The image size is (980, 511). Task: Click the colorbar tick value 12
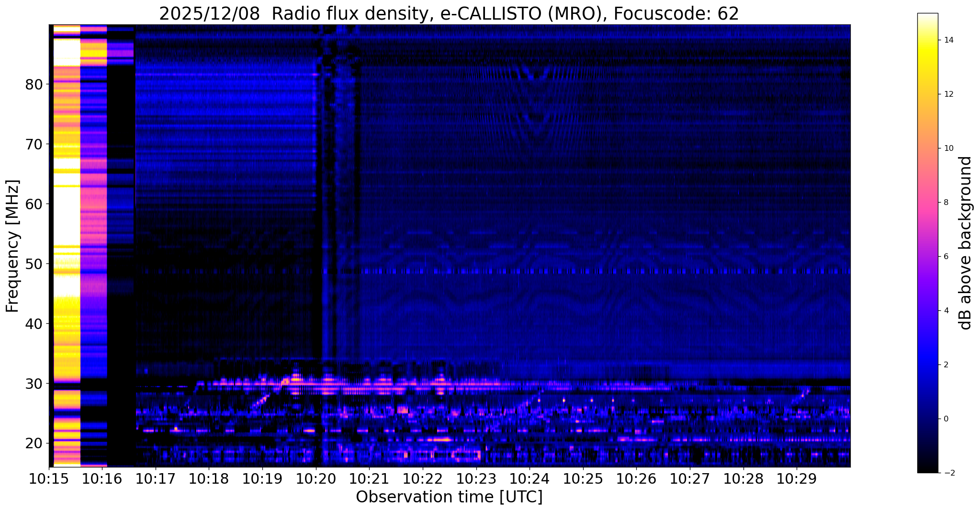[948, 94]
